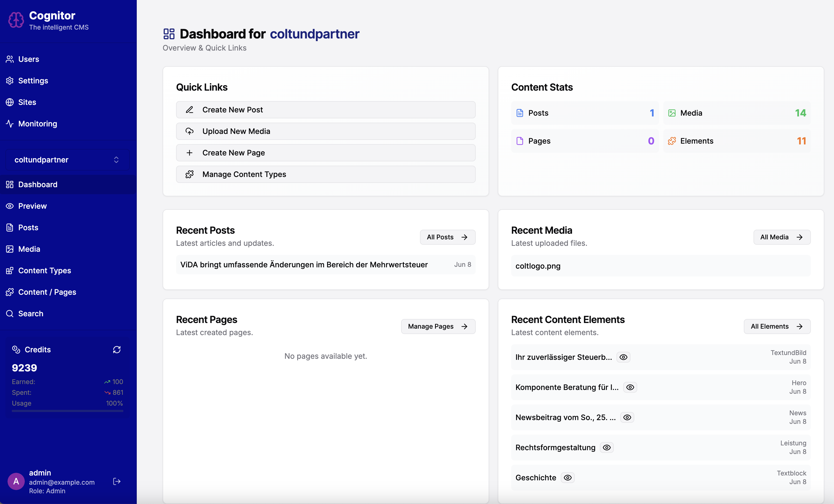Switch to the Dashboard view in sidebar
This screenshot has width=834, height=504.
click(37, 184)
